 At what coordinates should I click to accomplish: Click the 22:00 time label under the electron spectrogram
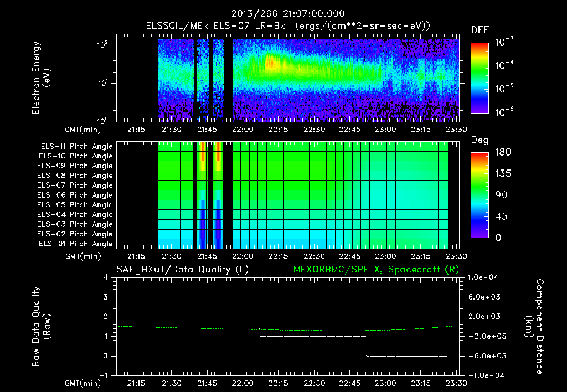pos(243,130)
